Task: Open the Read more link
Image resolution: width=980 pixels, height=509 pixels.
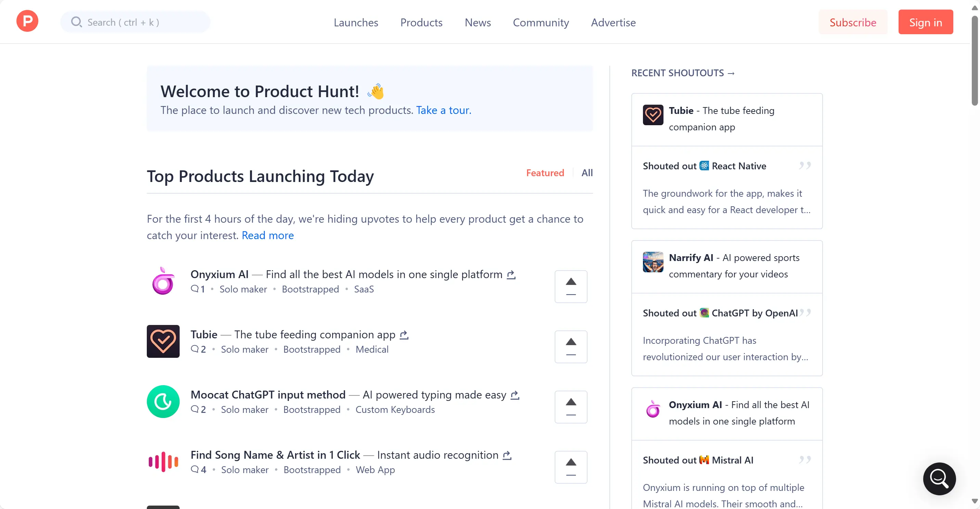Action: (268, 235)
